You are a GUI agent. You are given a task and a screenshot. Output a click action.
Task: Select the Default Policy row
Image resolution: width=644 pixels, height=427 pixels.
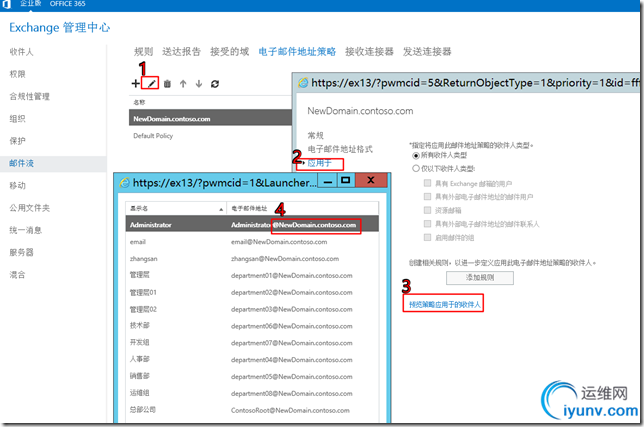click(210, 135)
